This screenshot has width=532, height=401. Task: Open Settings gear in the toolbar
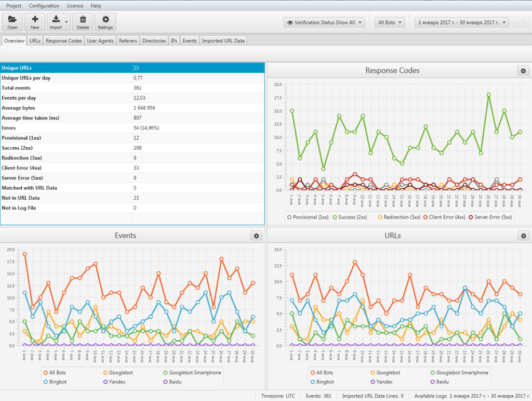click(x=105, y=22)
